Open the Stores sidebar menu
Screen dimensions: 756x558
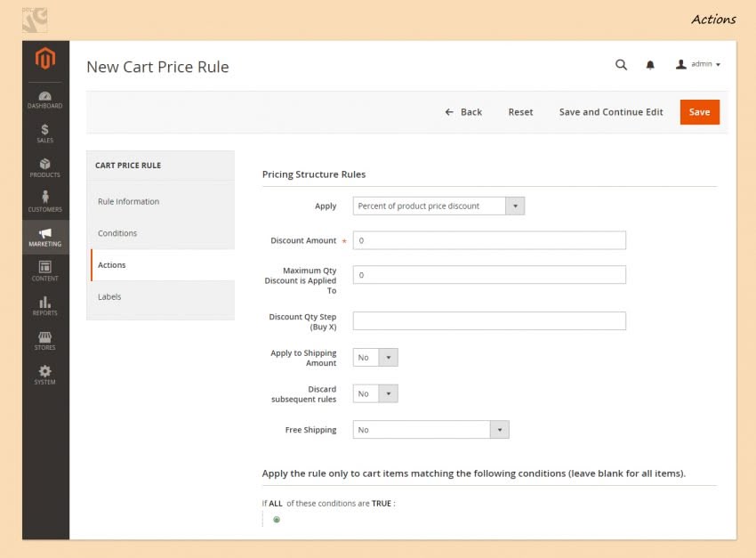click(x=44, y=341)
